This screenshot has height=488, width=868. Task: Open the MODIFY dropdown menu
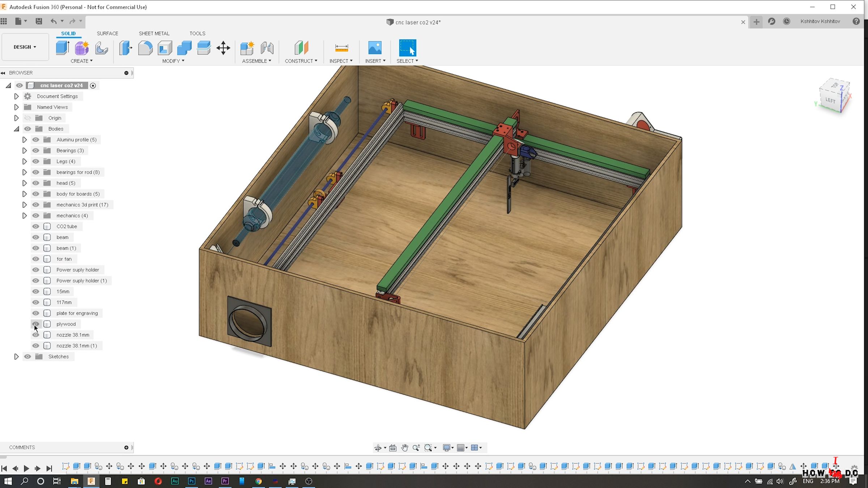(x=173, y=61)
